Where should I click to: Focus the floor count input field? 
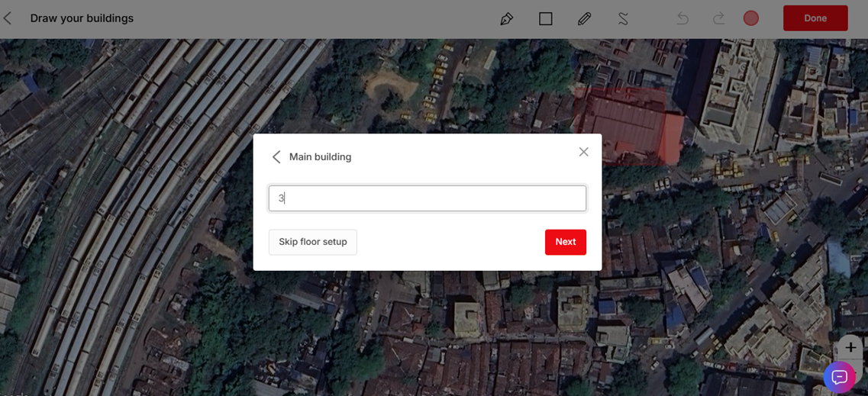click(428, 198)
